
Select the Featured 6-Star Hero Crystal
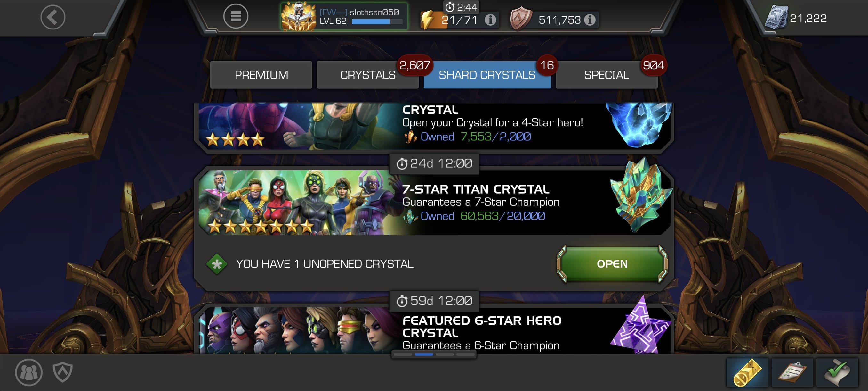(434, 331)
